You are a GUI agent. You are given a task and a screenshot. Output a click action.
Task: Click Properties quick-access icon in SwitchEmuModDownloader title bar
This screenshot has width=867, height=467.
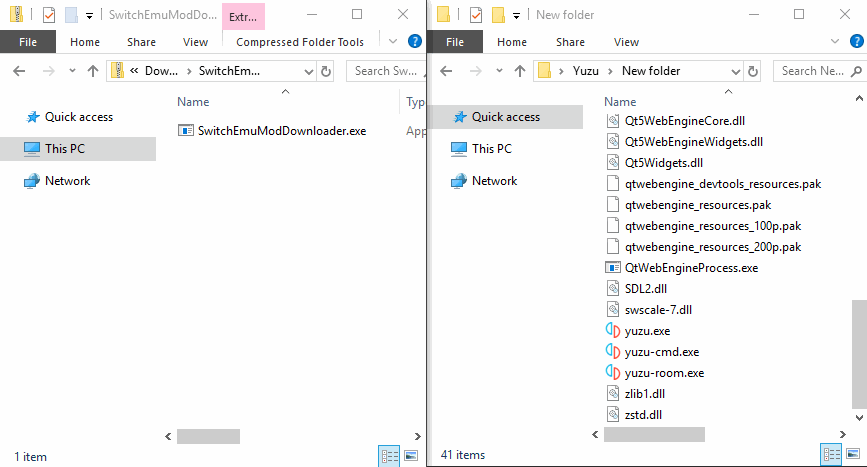(x=49, y=15)
